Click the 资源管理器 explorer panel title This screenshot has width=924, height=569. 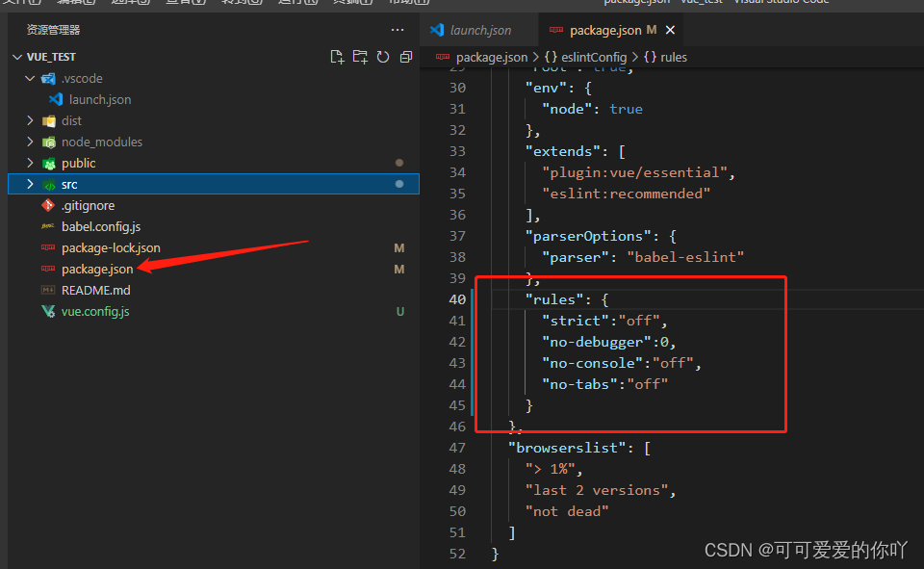click(53, 30)
